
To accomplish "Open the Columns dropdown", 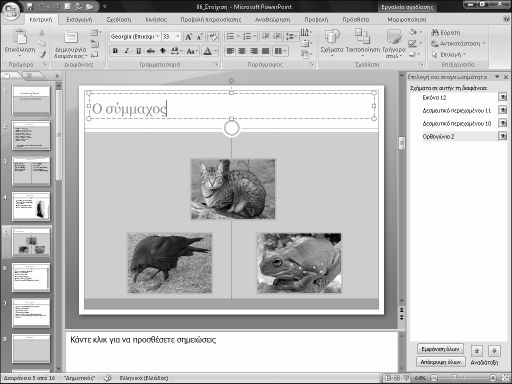I will point(279,51).
